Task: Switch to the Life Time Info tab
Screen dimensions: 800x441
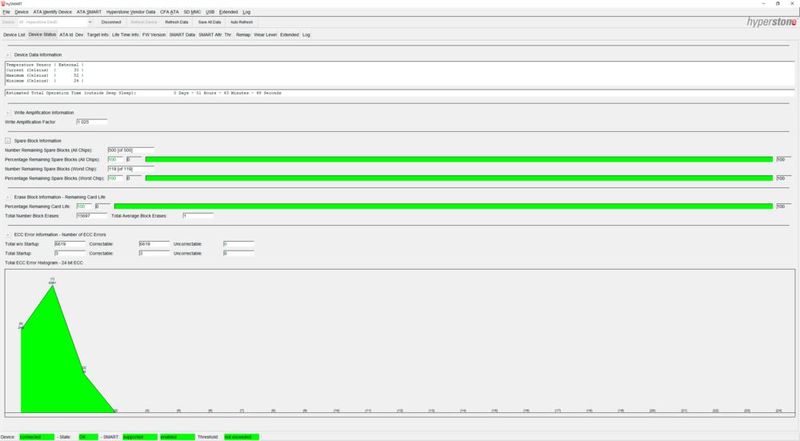Action: [126, 35]
